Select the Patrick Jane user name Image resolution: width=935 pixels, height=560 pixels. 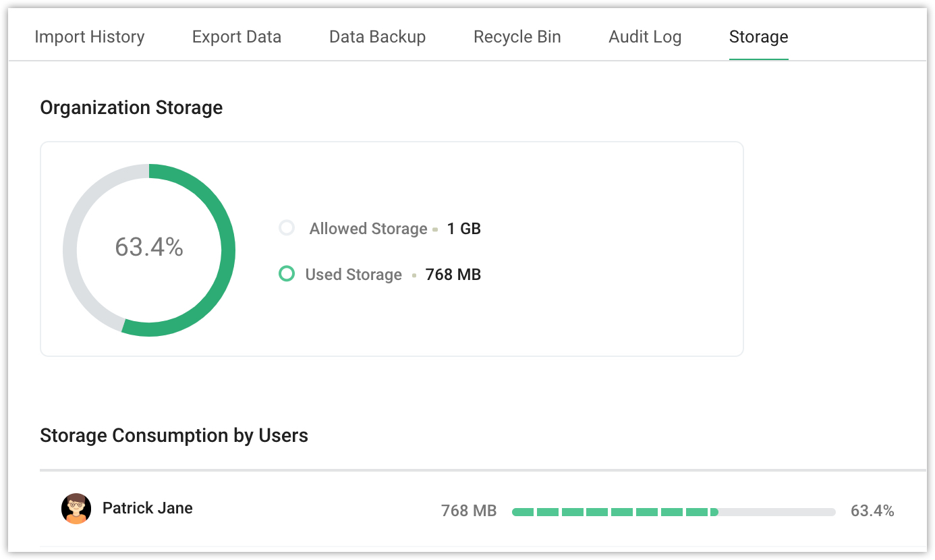click(147, 508)
